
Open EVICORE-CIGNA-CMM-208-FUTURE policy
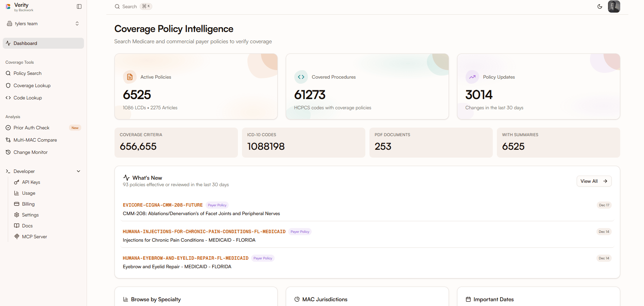coord(163,205)
